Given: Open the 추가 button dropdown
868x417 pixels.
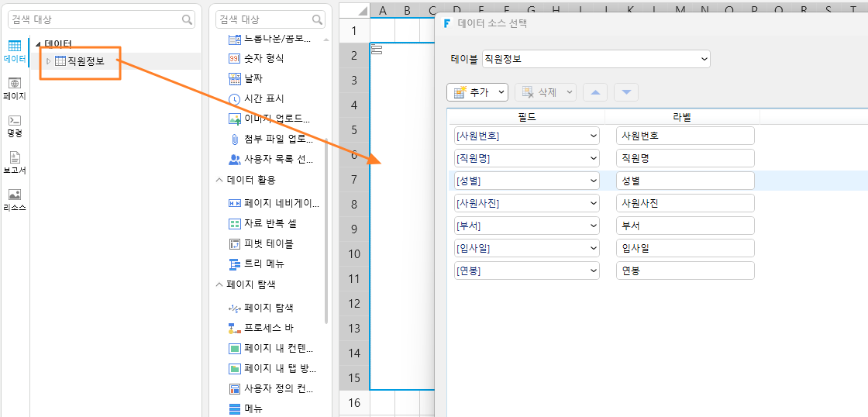Looking at the screenshot, I should 477,92.
